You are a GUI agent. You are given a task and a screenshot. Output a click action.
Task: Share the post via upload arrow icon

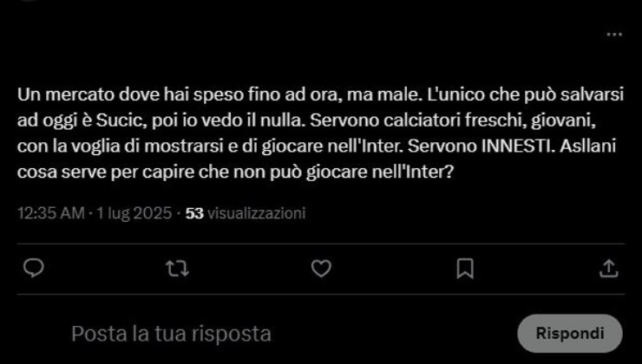[609, 269]
